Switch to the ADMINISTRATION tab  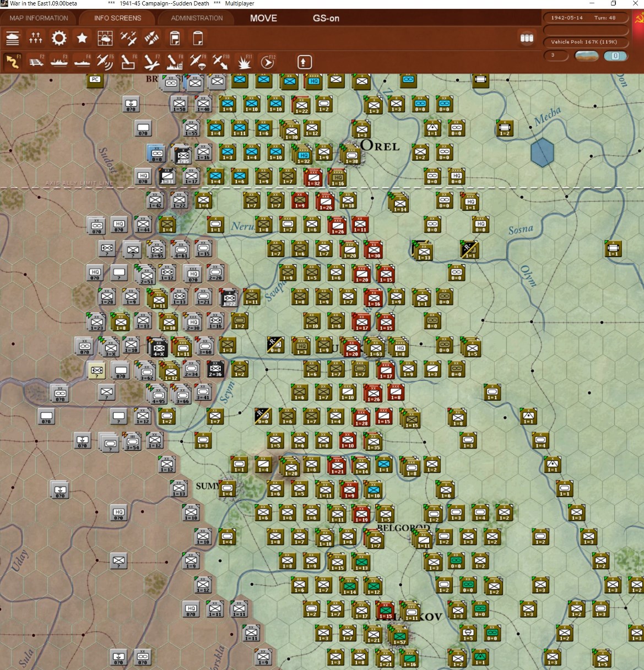[x=197, y=18]
